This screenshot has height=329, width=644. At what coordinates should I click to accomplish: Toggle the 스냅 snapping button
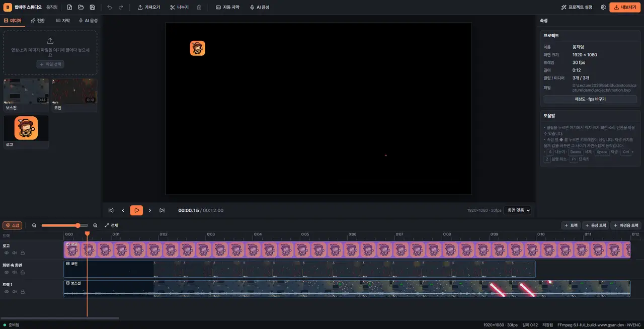click(x=13, y=225)
